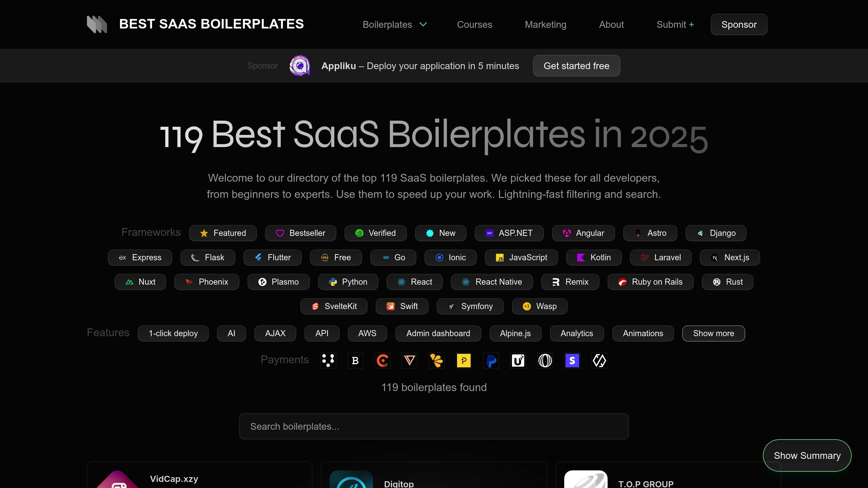This screenshot has height=488, width=868.
Task: Click the Search boilerplates input field
Action: [434, 426]
